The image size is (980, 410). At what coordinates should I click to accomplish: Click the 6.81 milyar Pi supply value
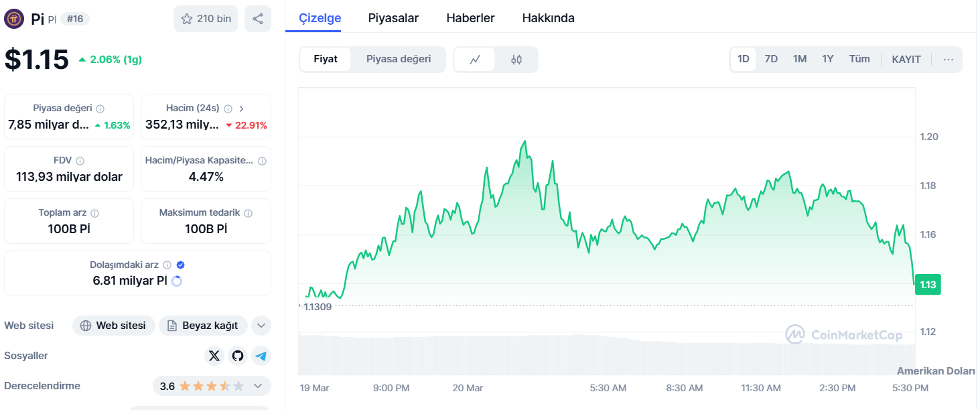(130, 281)
